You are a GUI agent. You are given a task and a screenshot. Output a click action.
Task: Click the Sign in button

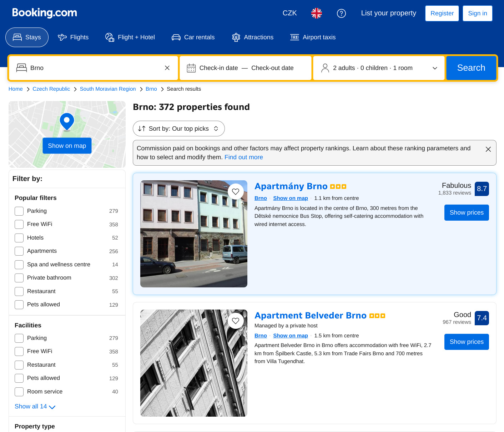[478, 13]
